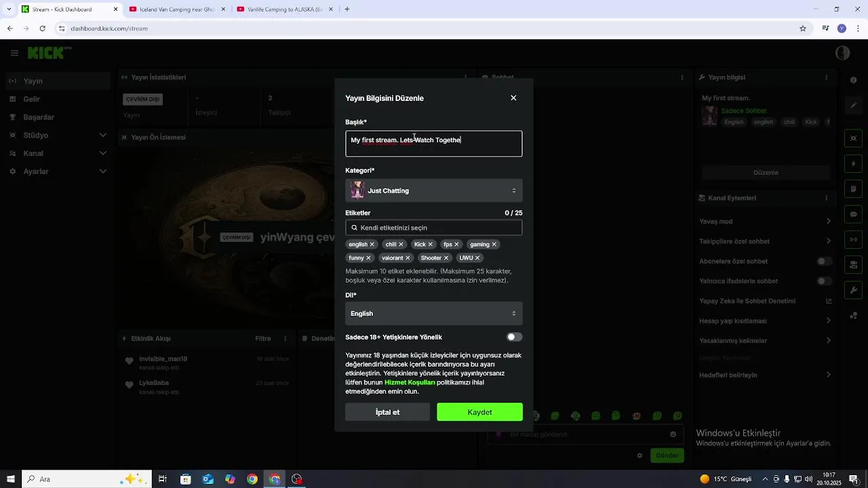Open the Hizmet Koşulları link
This screenshot has height=488, width=868.
pyautogui.click(x=410, y=382)
